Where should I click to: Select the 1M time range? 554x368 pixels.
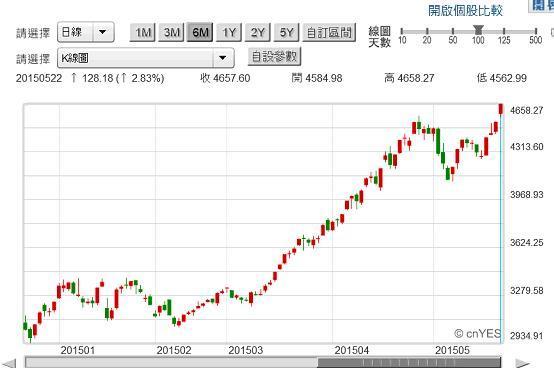click(x=142, y=32)
